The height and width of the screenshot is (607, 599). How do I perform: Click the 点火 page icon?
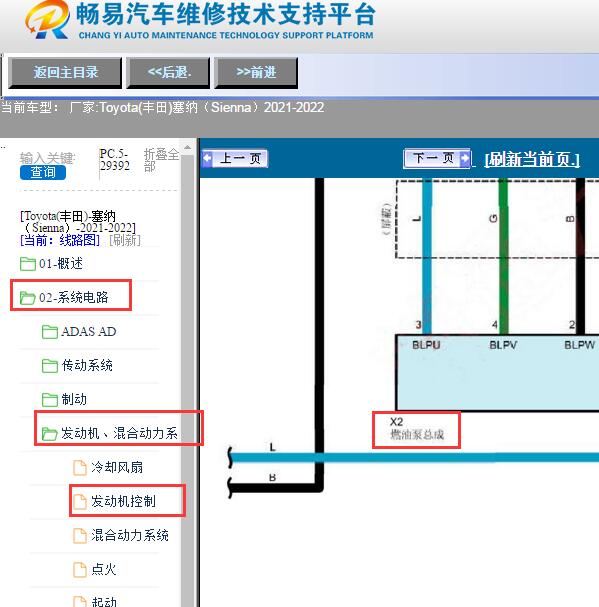coord(80,569)
